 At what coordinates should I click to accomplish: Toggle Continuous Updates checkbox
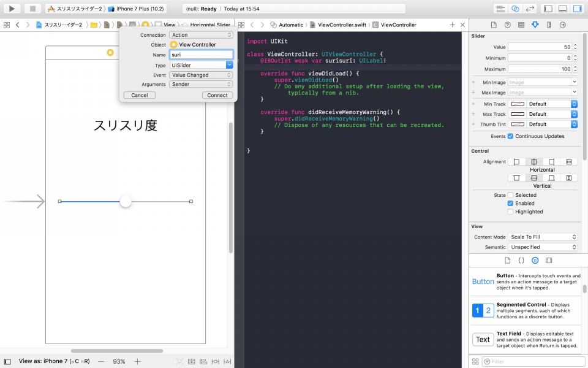(510, 136)
